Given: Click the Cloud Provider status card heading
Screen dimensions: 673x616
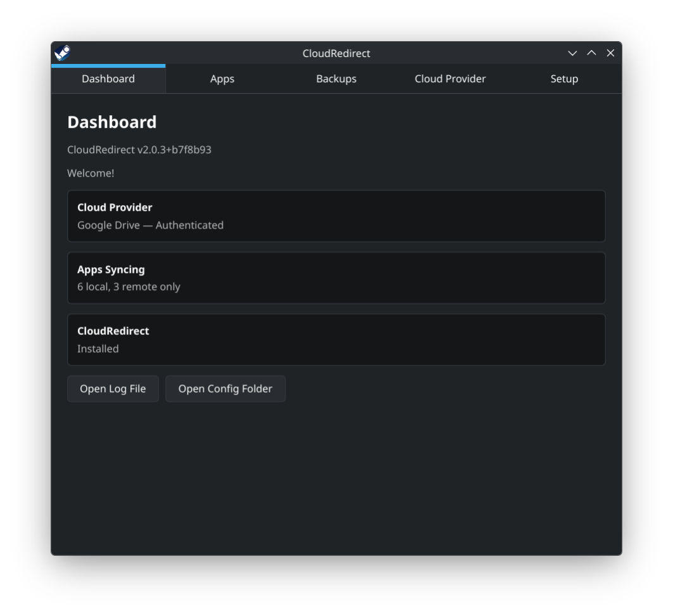Looking at the screenshot, I should click(x=115, y=208).
